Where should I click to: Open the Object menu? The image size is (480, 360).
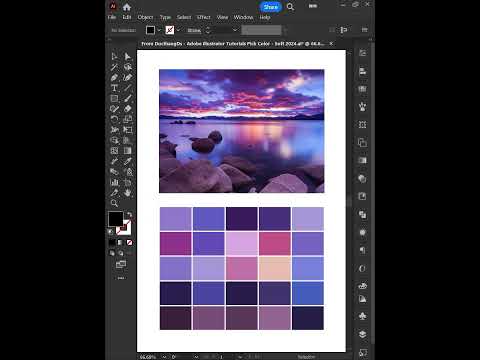(145, 17)
